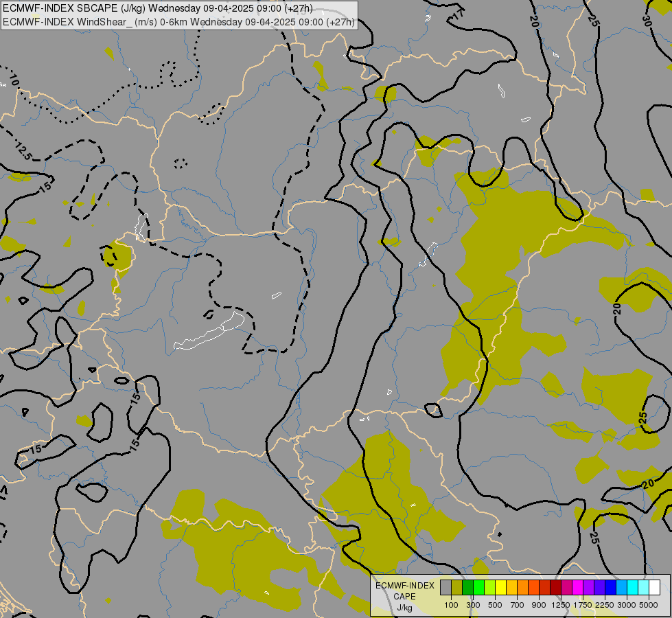
Task: Click the bright green legend swatch
Action: pos(478,588)
